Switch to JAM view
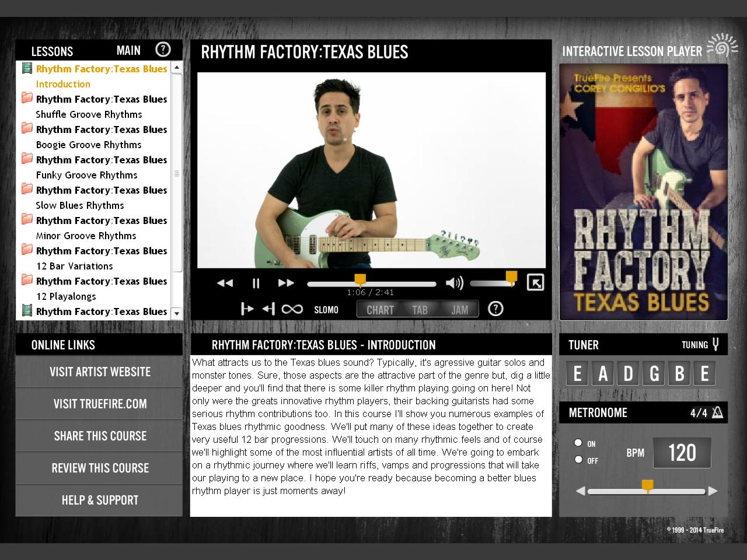 tap(459, 310)
